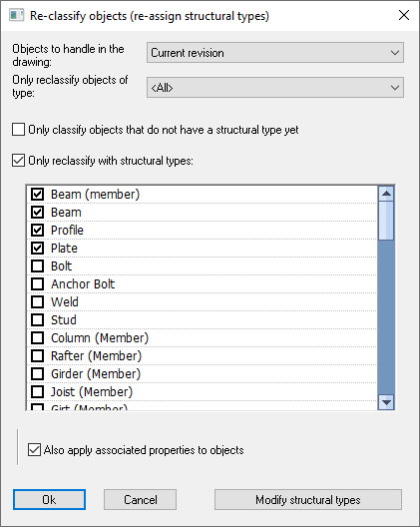Screen dimensions: 420x527
Task: Uncheck the Plate structural type
Action: coord(37,249)
